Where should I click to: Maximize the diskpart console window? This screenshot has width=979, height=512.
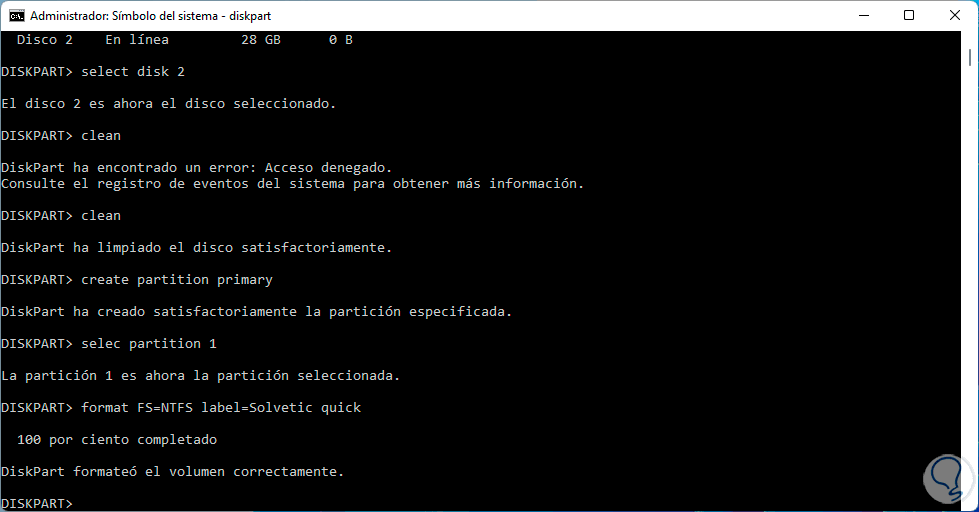908,16
